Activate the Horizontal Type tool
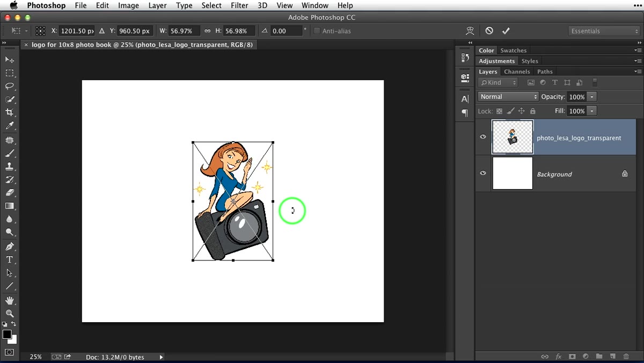This screenshot has height=363, width=644. (10, 260)
